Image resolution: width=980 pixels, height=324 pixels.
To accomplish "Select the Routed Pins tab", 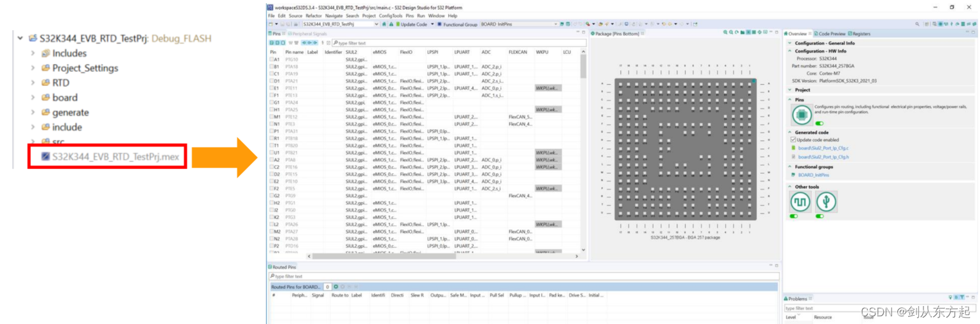I will tap(282, 267).
